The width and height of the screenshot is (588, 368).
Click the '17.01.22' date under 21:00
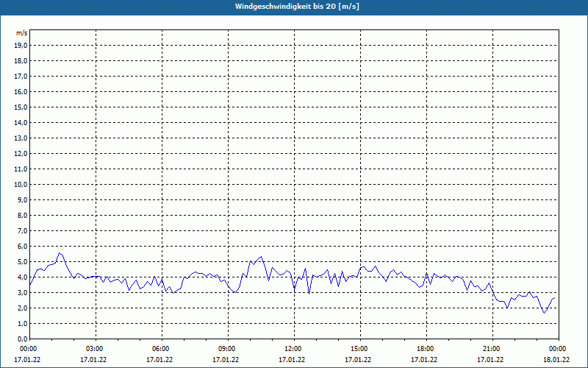click(x=490, y=360)
